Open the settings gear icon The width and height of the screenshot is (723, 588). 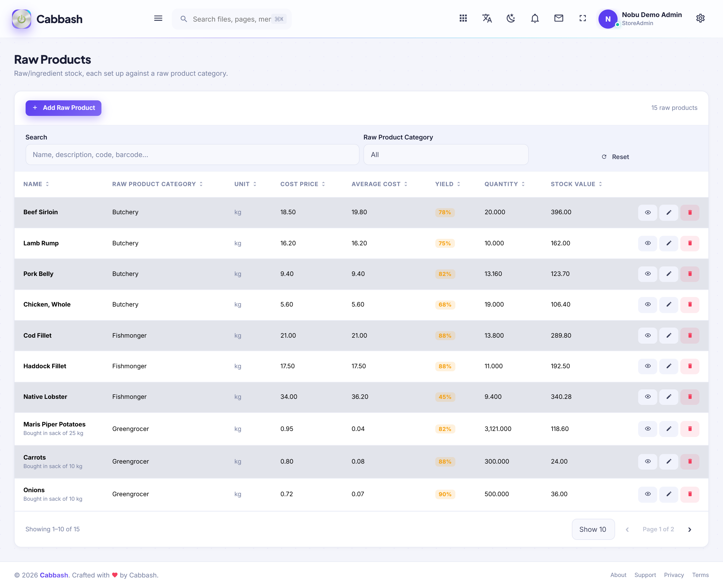(x=700, y=19)
